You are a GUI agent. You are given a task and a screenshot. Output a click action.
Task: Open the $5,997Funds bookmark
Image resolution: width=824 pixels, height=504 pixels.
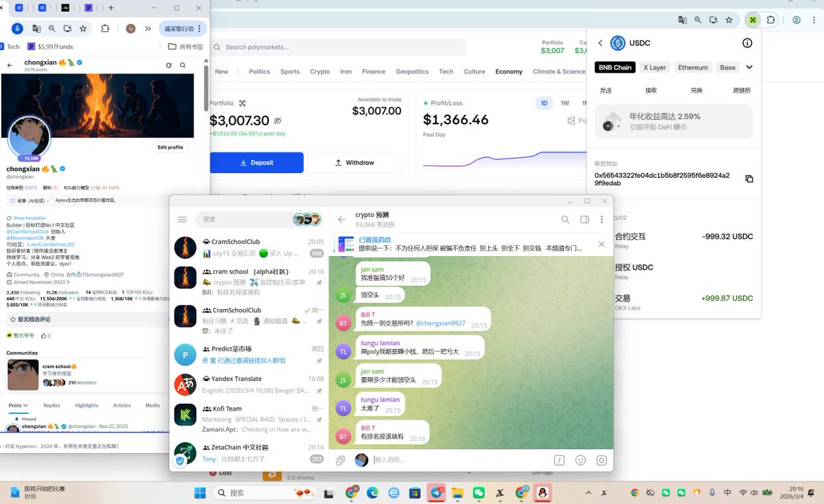pyautogui.click(x=50, y=47)
